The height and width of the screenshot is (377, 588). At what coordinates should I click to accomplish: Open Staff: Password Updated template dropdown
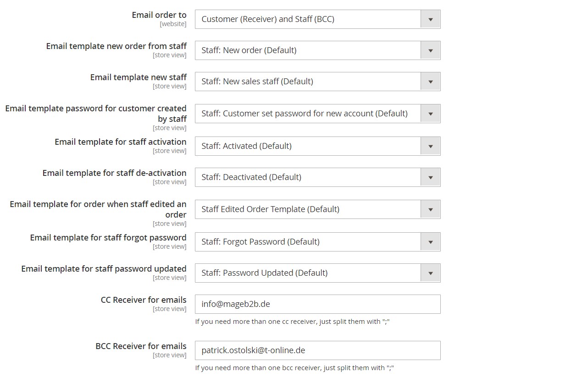pos(317,273)
